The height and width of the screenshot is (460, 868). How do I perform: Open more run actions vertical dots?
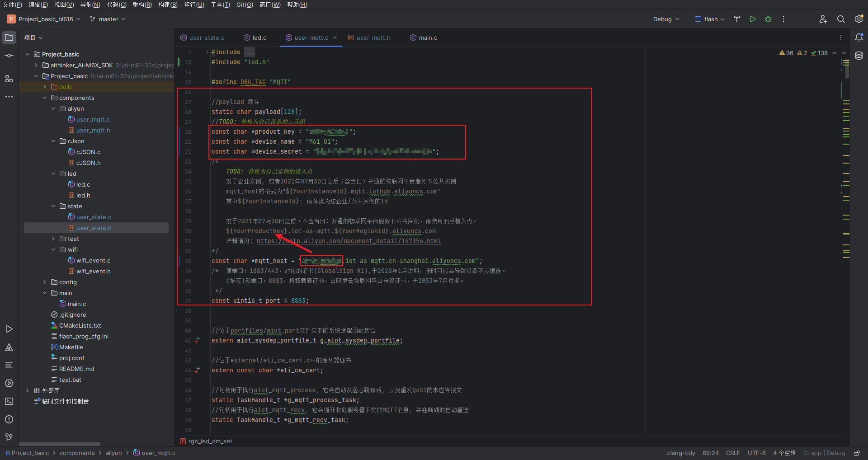pos(783,19)
